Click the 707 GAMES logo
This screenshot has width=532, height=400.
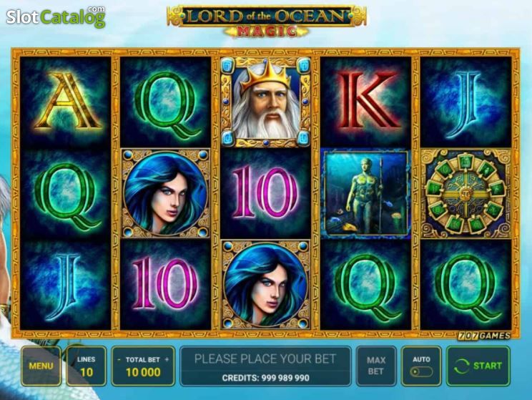pos(484,336)
